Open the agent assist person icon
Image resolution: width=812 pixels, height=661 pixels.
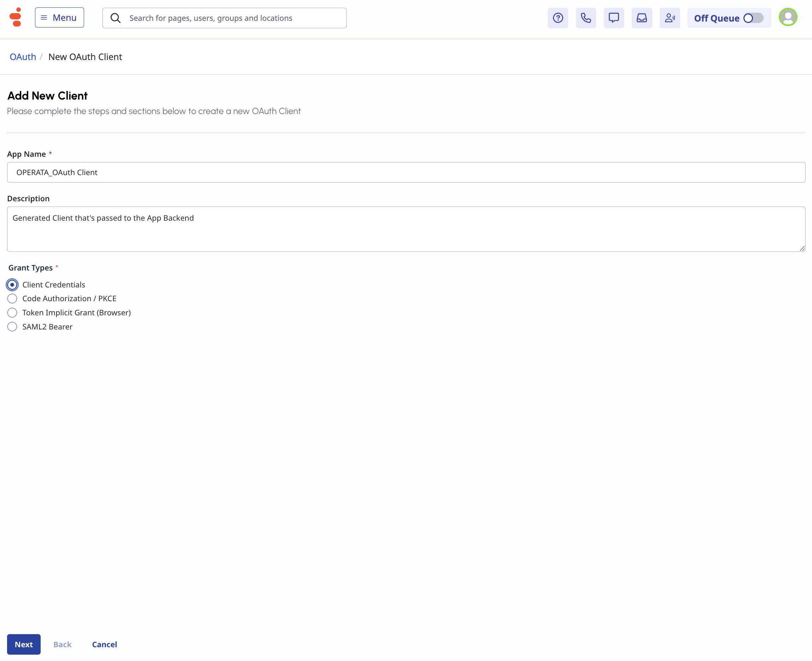pyautogui.click(x=670, y=18)
